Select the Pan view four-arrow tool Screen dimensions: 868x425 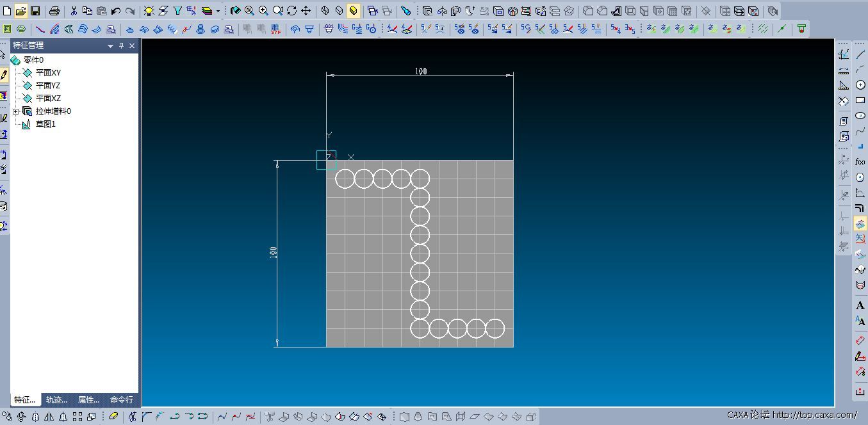[306, 11]
